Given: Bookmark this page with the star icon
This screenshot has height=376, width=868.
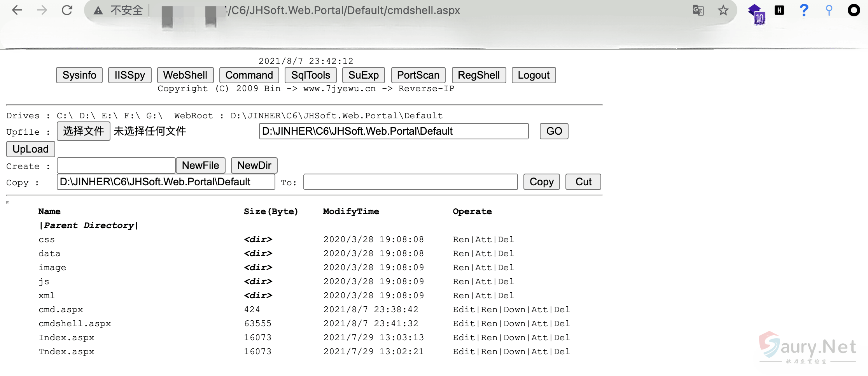Looking at the screenshot, I should (723, 10).
